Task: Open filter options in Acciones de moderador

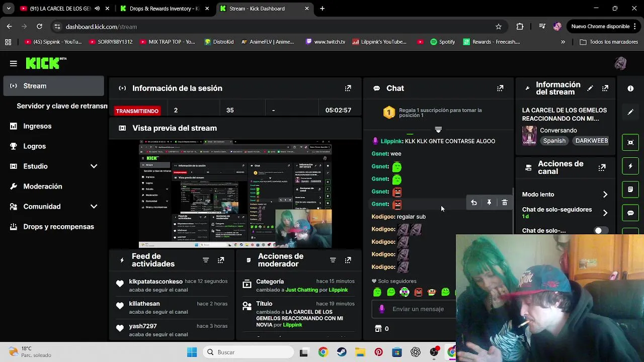Action: (333, 260)
